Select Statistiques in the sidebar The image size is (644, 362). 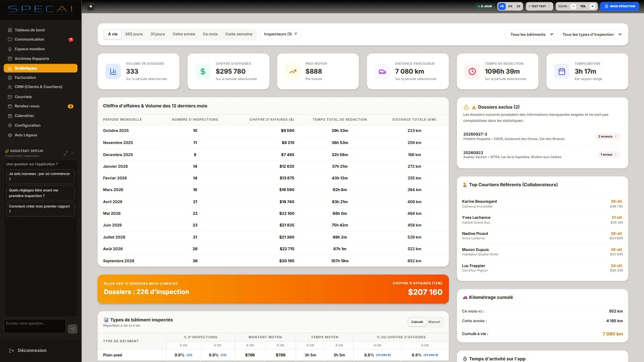coord(40,68)
